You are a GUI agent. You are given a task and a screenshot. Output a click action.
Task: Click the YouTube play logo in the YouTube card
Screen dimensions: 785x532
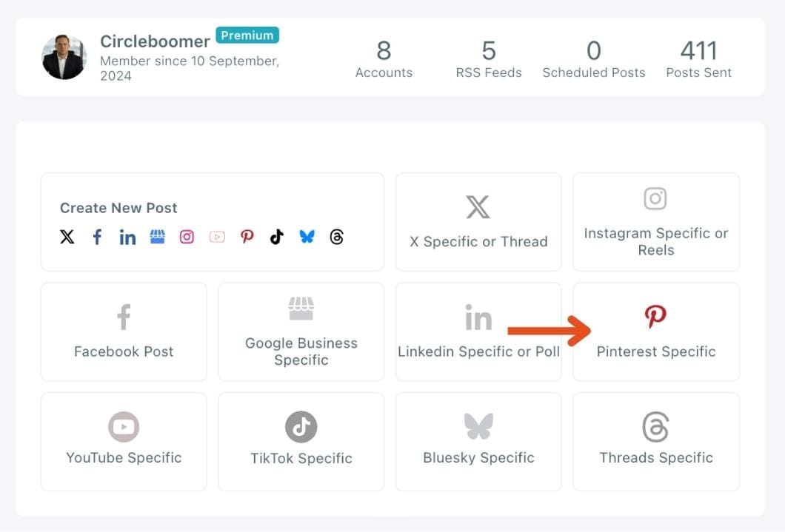(x=124, y=427)
